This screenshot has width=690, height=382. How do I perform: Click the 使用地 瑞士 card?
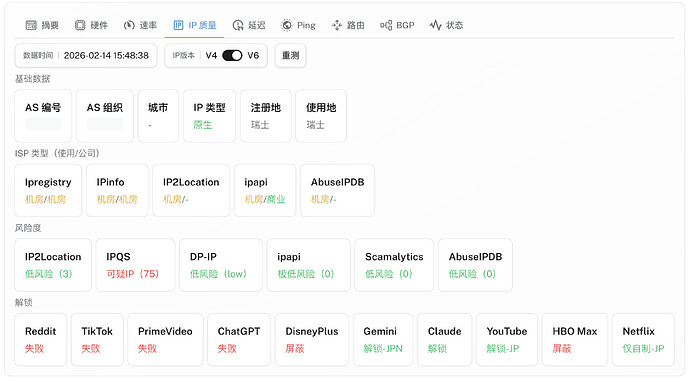pyautogui.click(x=321, y=116)
